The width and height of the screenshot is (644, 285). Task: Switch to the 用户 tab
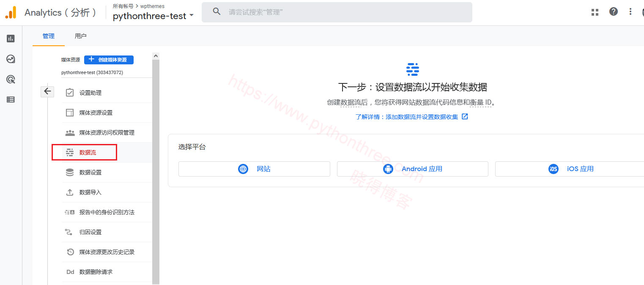(x=80, y=36)
